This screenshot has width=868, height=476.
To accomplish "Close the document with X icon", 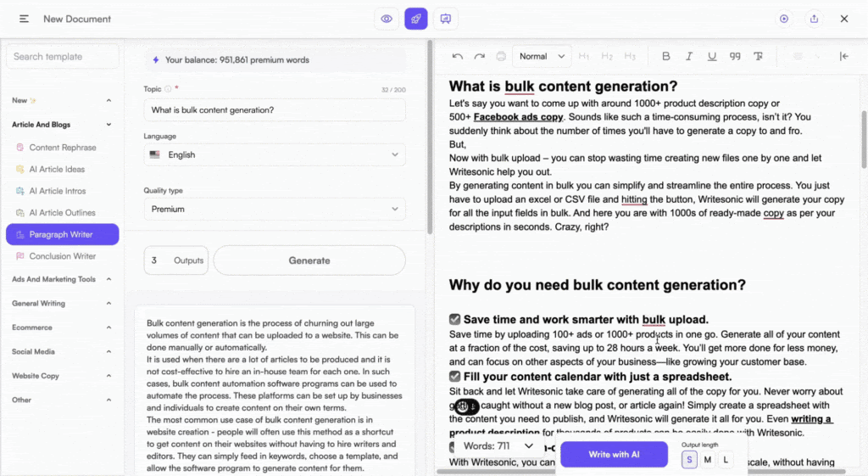I will [844, 19].
